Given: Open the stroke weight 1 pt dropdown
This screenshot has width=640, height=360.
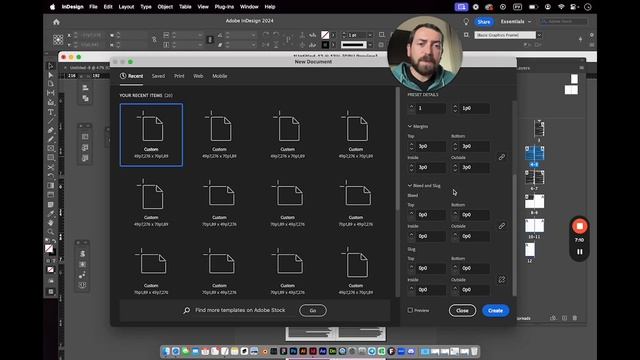Looking at the screenshot, I should (x=370, y=35).
